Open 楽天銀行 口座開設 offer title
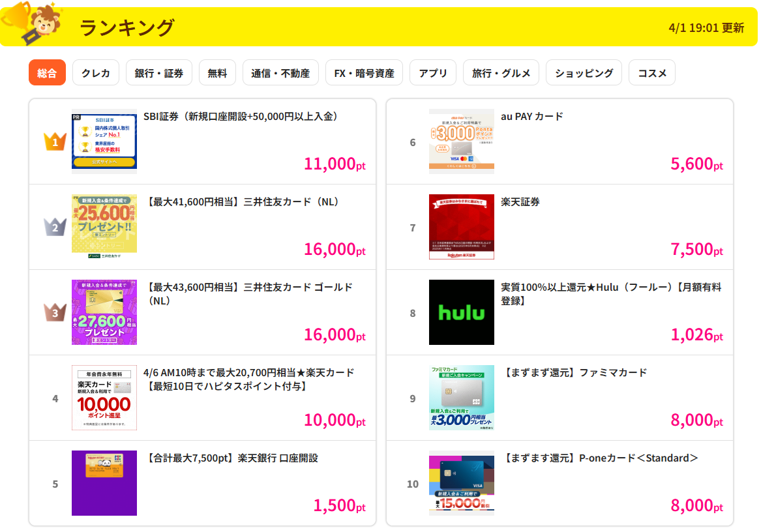The width and height of the screenshot is (759, 532). pyautogui.click(x=231, y=458)
